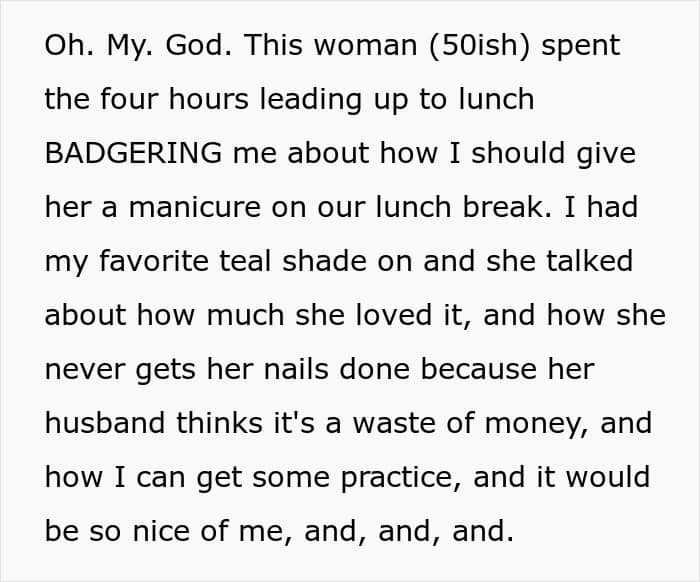
Task: Click the word four
Action: (x=129, y=99)
